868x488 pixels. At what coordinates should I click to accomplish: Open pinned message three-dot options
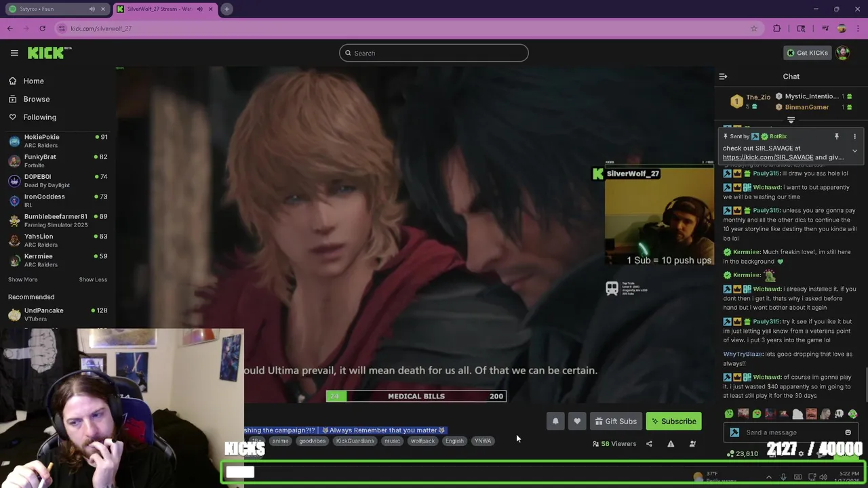click(x=854, y=136)
